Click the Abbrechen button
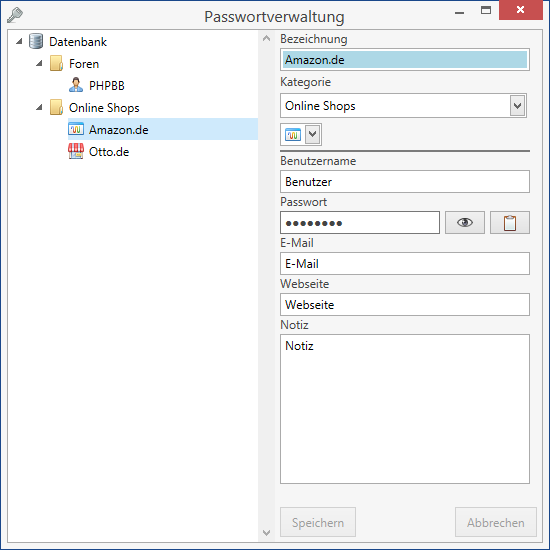This screenshot has height=550, width=550. pos(496,522)
